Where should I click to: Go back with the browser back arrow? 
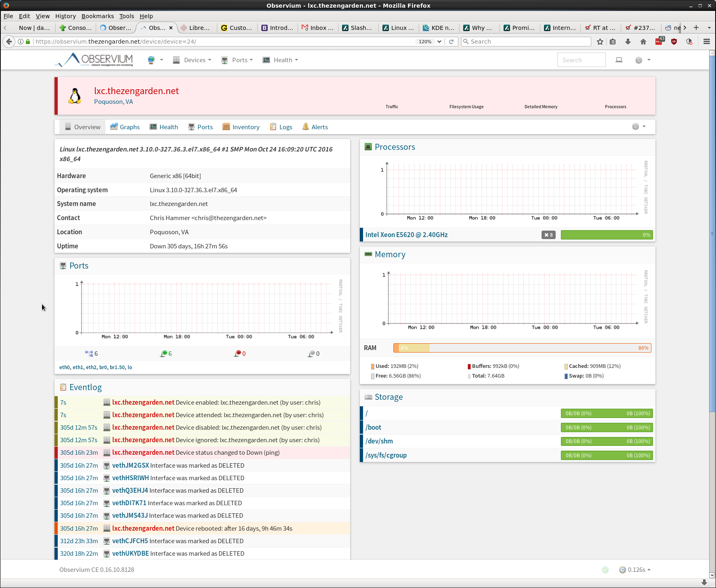point(9,42)
